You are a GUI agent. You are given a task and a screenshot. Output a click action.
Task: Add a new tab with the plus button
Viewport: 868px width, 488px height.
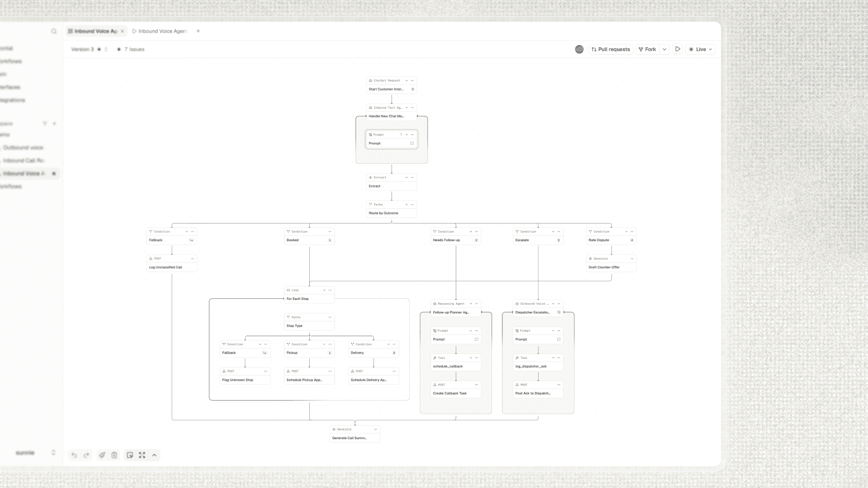pyautogui.click(x=198, y=31)
